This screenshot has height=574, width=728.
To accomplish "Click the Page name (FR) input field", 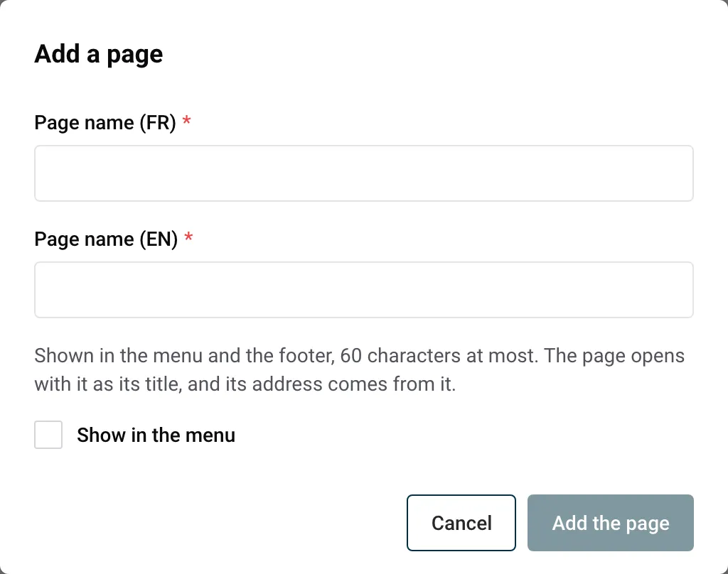I will 364,173.
